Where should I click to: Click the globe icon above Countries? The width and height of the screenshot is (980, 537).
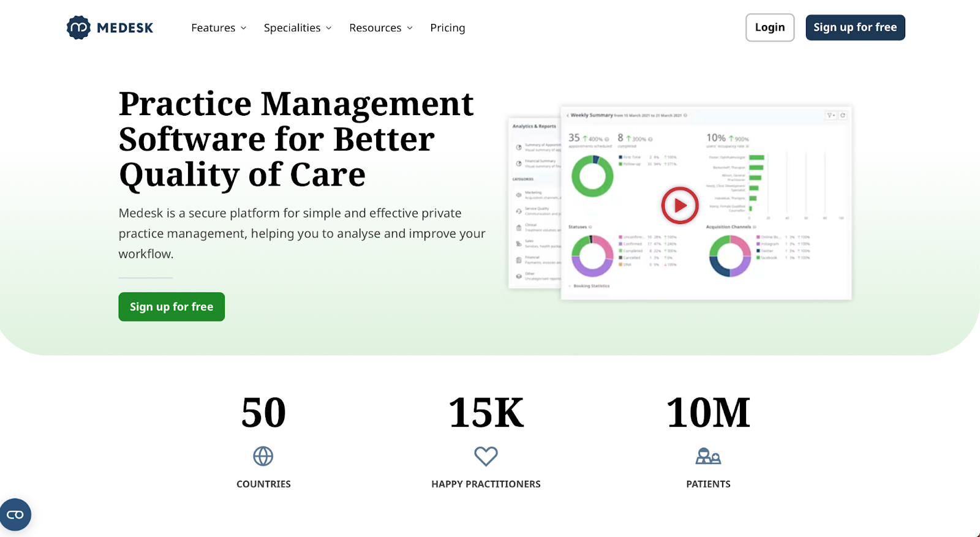point(263,456)
